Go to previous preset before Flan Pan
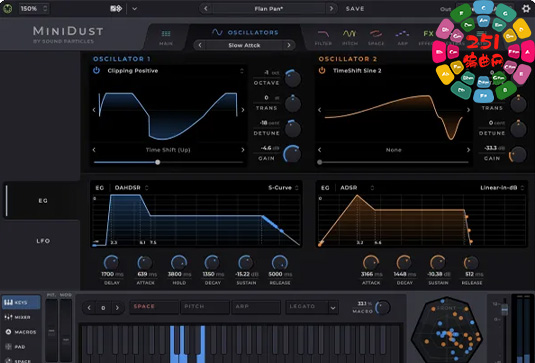This screenshot has width=535, height=363. [x=205, y=9]
